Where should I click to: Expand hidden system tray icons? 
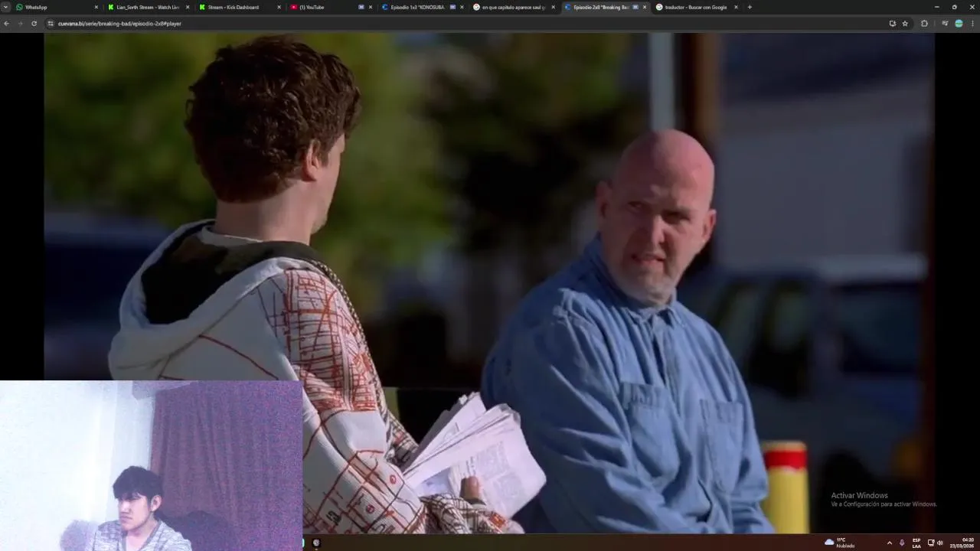point(889,543)
